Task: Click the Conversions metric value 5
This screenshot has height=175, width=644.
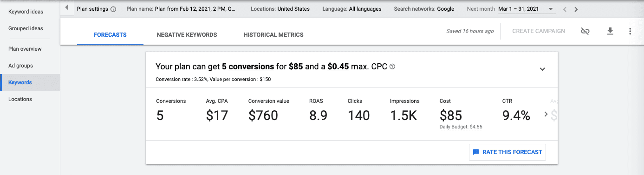Action: pyautogui.click(x=160, y=115)
